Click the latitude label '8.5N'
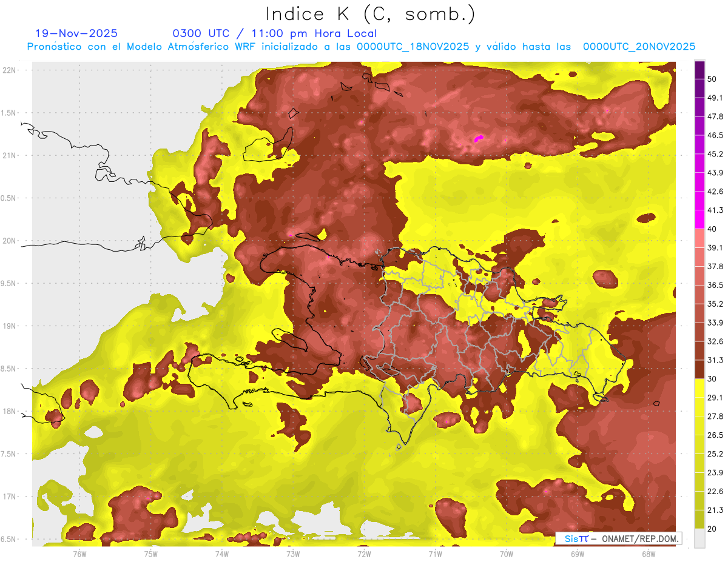 9,369
